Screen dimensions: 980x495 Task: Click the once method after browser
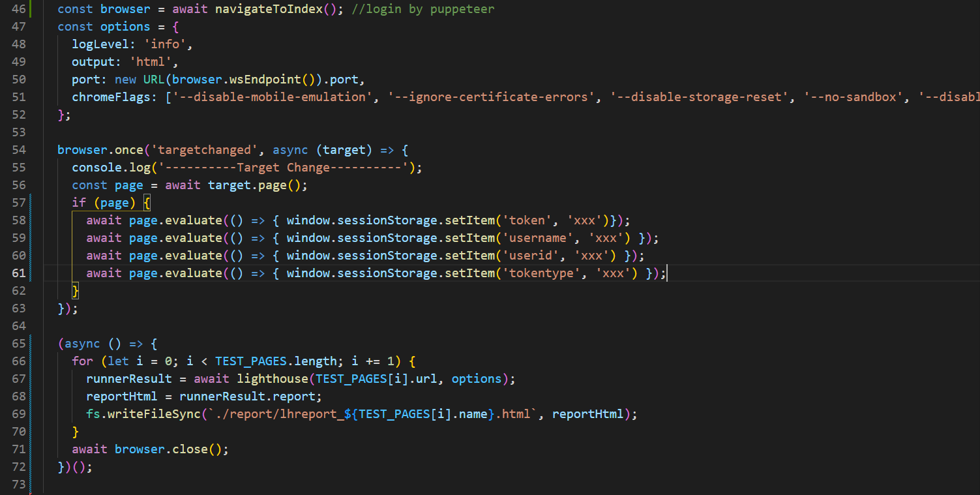tap(129, 150)
